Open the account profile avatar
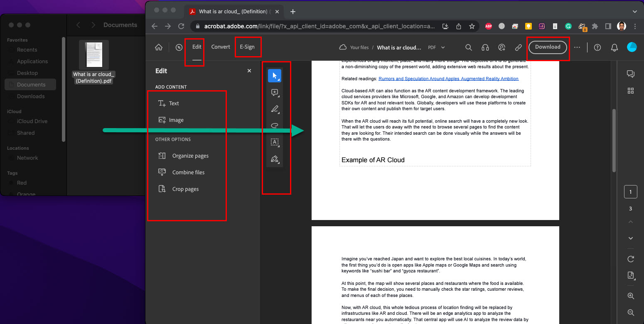This screenshot has width=644, height=324. pos(632,47)
